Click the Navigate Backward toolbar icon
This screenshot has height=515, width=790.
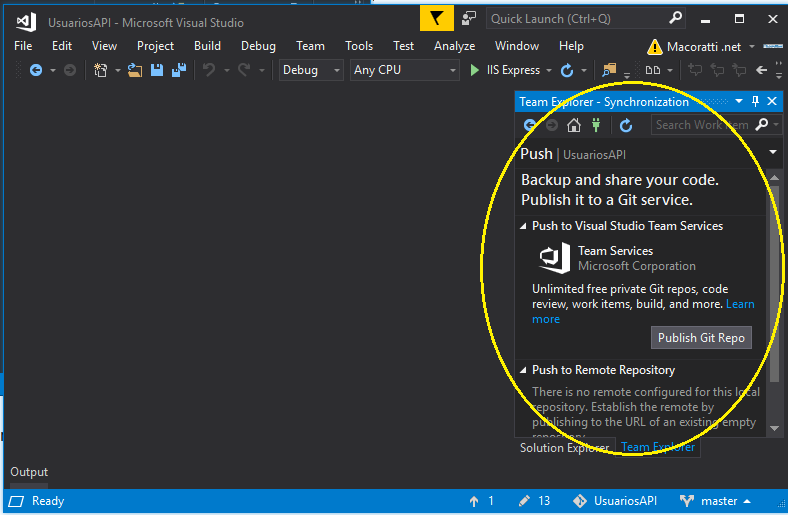click(x=36, y=70)
